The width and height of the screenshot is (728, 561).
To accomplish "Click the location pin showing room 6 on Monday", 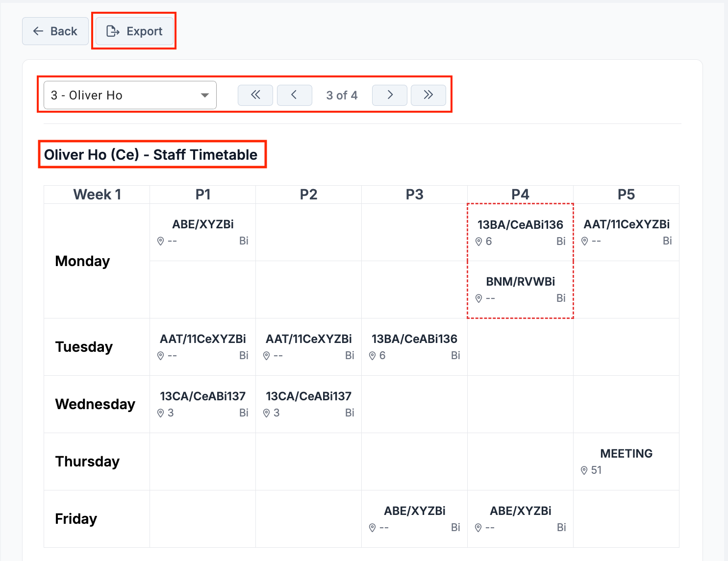I will pos(479,241).
